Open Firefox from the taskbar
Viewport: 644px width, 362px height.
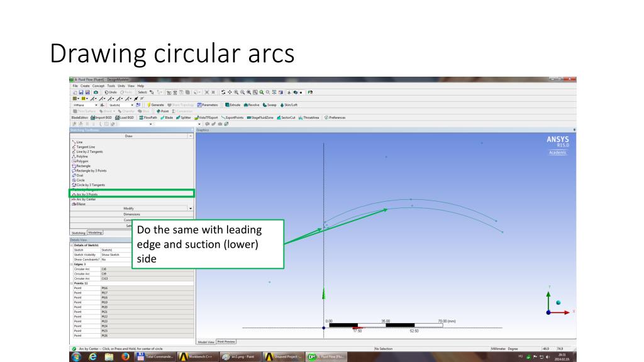click(x=125, y=357)
